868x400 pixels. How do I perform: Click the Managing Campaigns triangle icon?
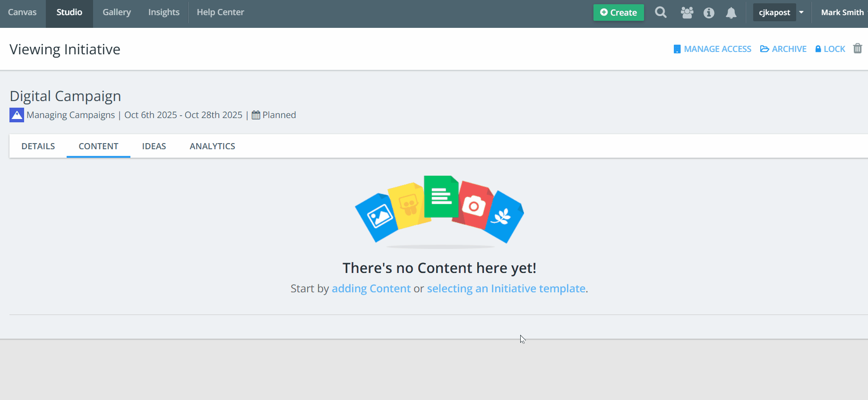pos(17,115)
